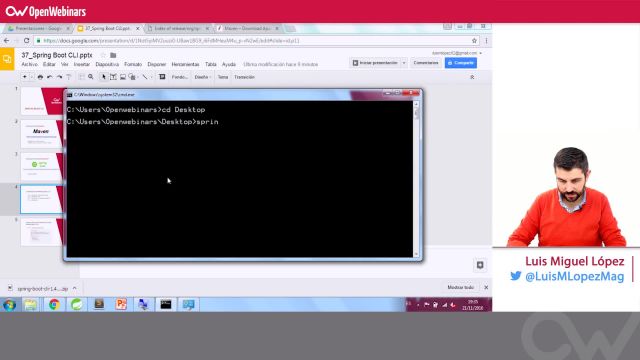Click the add comment toolbar icon
Screen dimensions: 640x360
click(x=162, y=77)
